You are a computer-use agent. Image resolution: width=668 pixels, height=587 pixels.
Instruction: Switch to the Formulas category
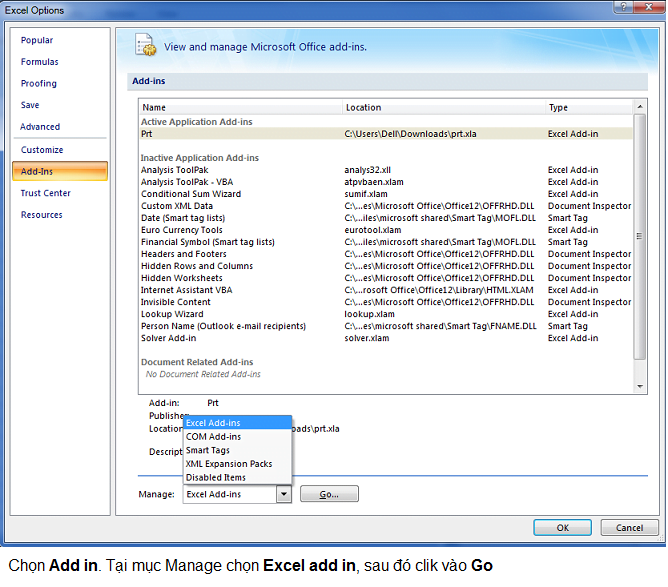point(40,62)
